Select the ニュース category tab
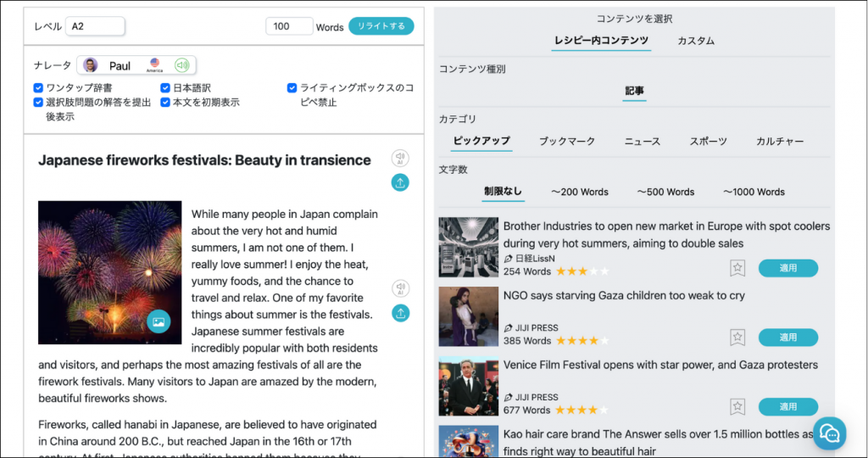 click(x=642, y=142)
